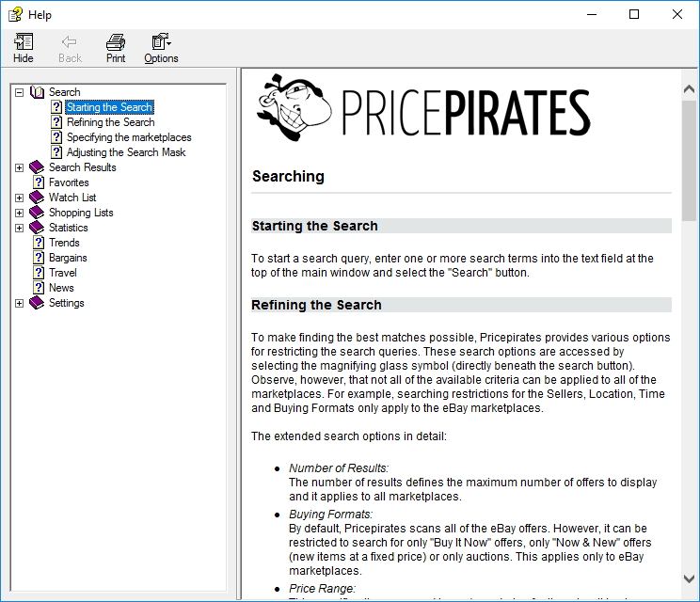Select Starting the Search topic

(109, 107)
